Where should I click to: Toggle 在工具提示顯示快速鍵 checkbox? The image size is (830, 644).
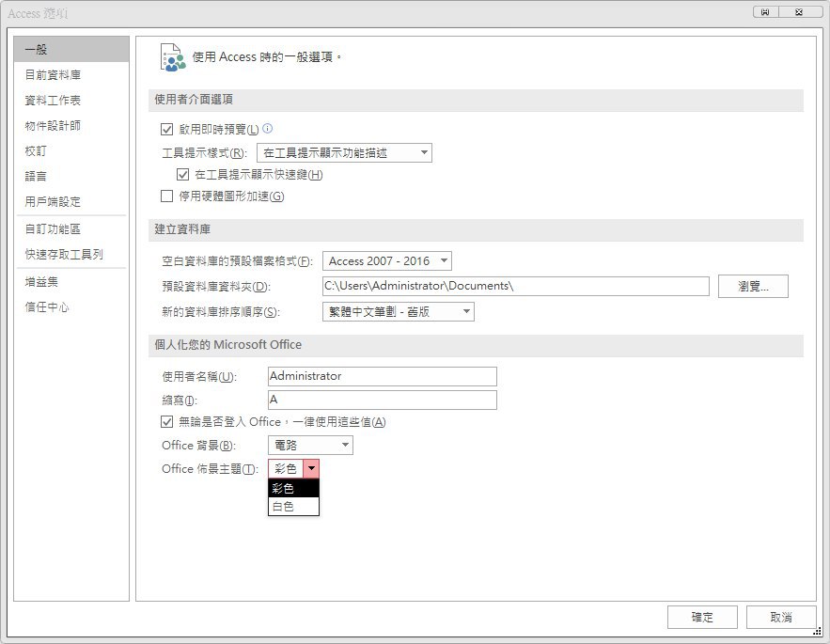[x=182, y=174]
